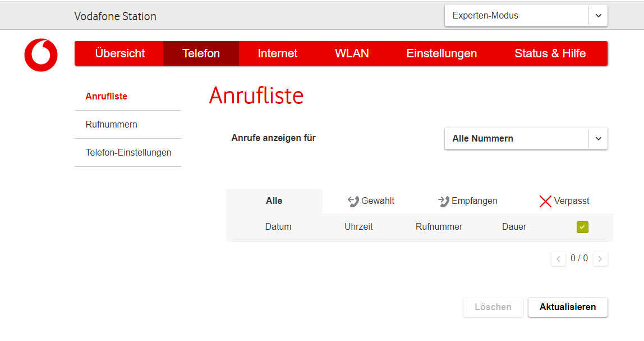Show dialed calls via Gewählt phone icon

(x=353, y=201)
